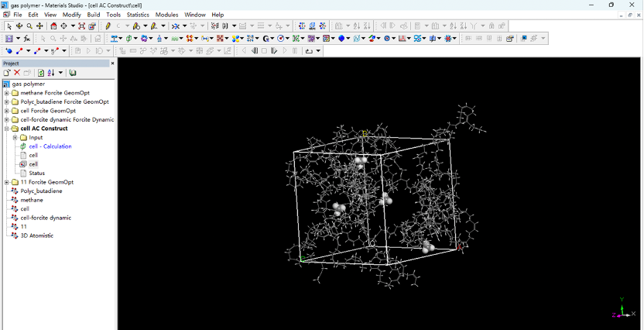
Task: Expand the Input subfolder
Action: pyautogui.click(x=15, y=138)
